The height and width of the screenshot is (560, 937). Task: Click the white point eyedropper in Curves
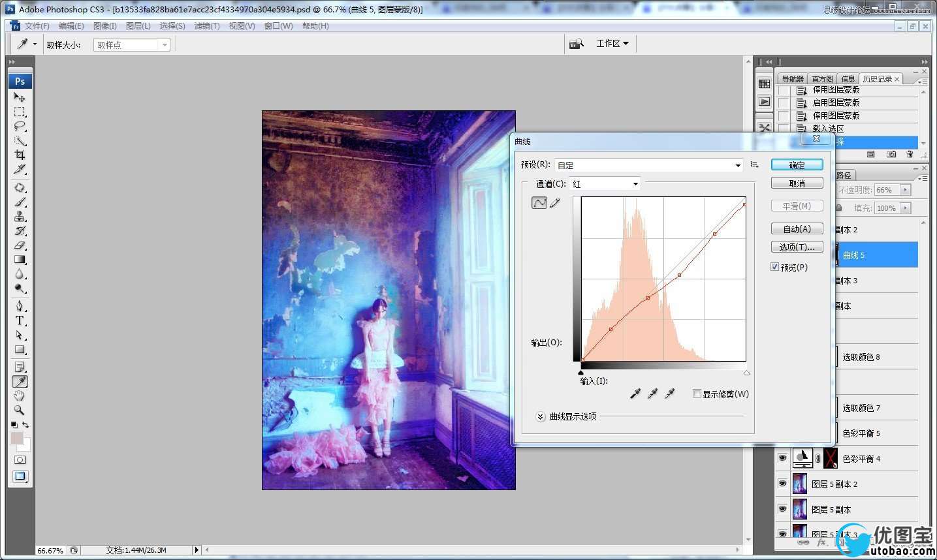tap(669, 394)
